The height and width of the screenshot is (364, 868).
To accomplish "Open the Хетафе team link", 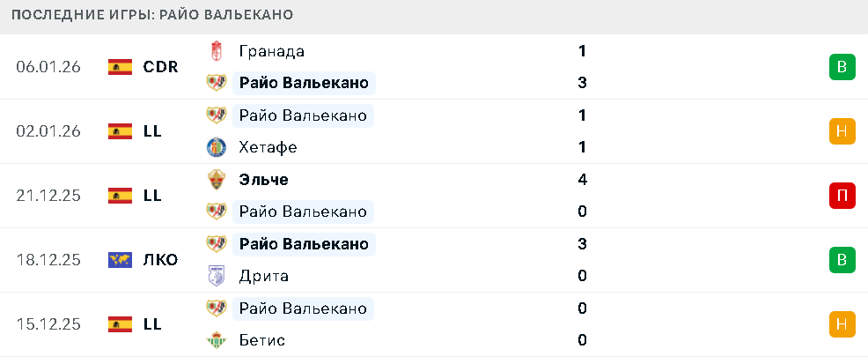I will coord(268,147).
